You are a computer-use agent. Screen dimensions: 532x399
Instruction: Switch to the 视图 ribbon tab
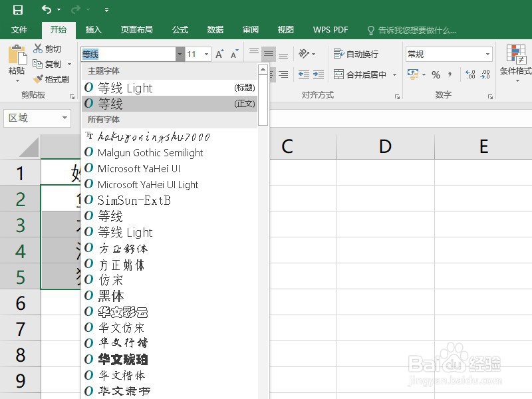286,30
